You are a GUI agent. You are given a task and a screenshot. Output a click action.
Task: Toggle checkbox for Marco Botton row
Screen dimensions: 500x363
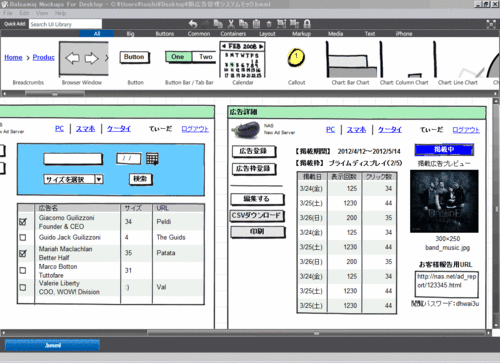23,270
